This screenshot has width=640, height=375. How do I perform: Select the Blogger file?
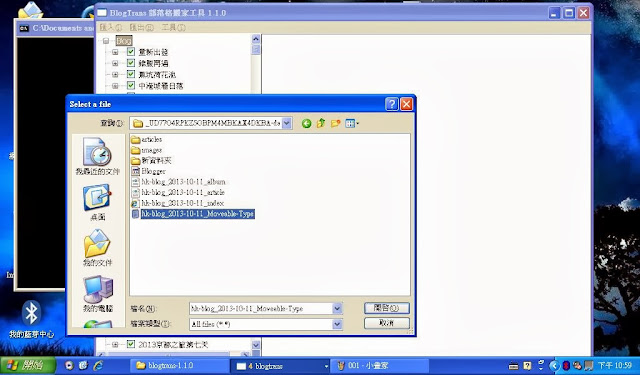149,171
